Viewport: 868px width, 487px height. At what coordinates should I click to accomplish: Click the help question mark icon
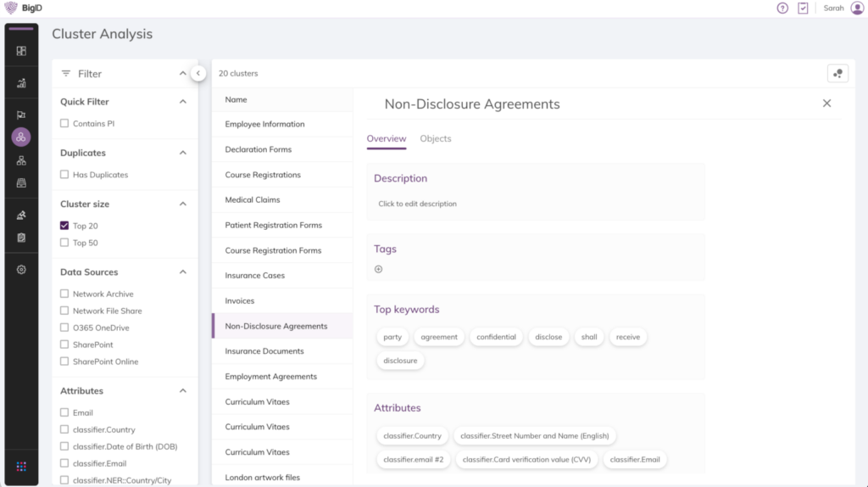[x=782, y=8]
